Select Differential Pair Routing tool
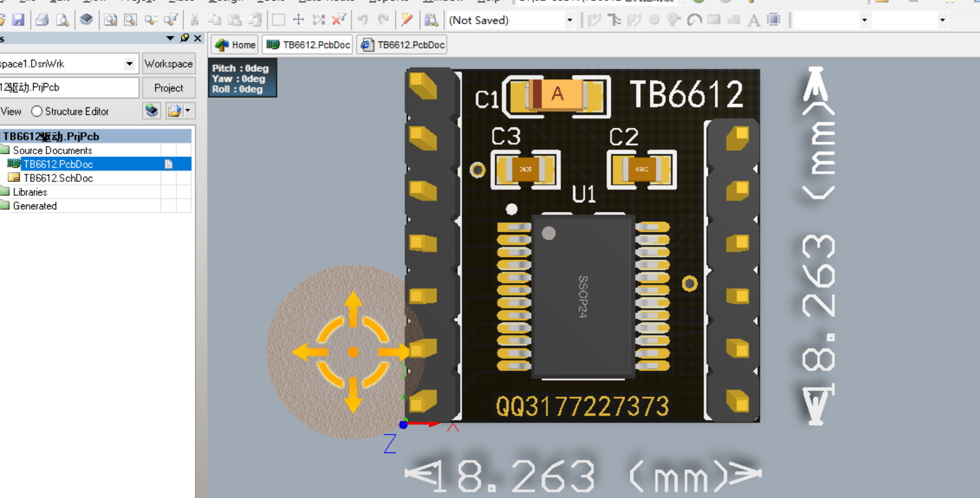The height and width of the screenshot is (498, 980). (634, 20)
